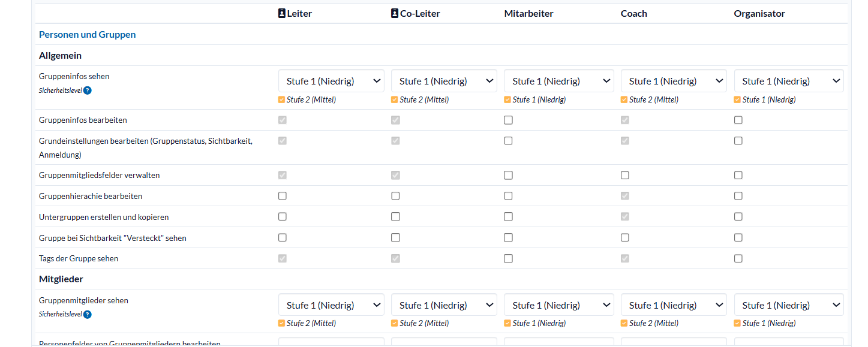The height and width of the screenshot is (347, 868).
Task: Open the help icon beside the Gruppeninfos sehen Sicherheitslevel
Action: [x=88, y=90]
